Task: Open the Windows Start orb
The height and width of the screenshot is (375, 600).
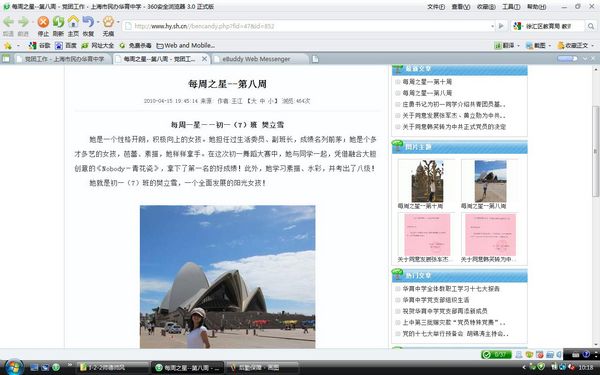Action: [x=13, y=367]
